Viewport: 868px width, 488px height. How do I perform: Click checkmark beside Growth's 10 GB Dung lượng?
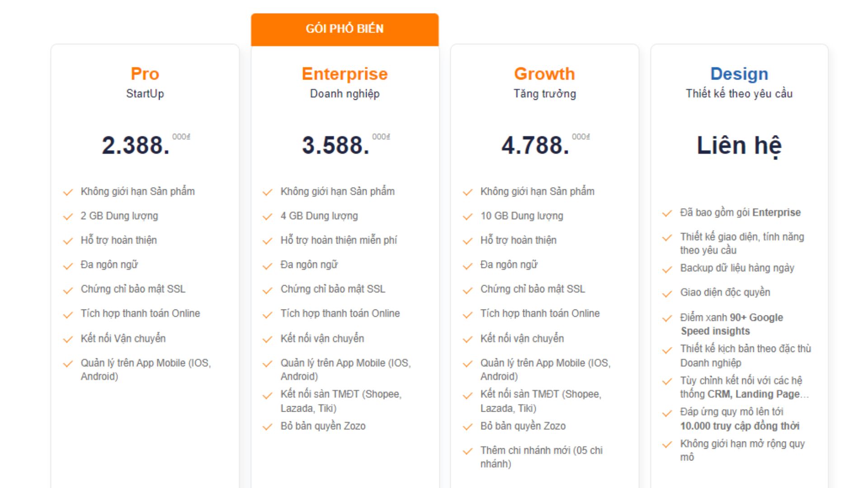point(467,217)
